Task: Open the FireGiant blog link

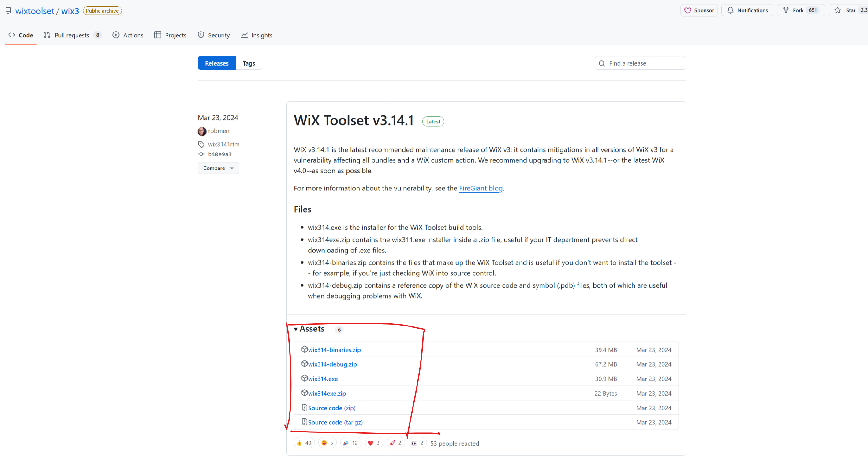Action: click(481, 189)
